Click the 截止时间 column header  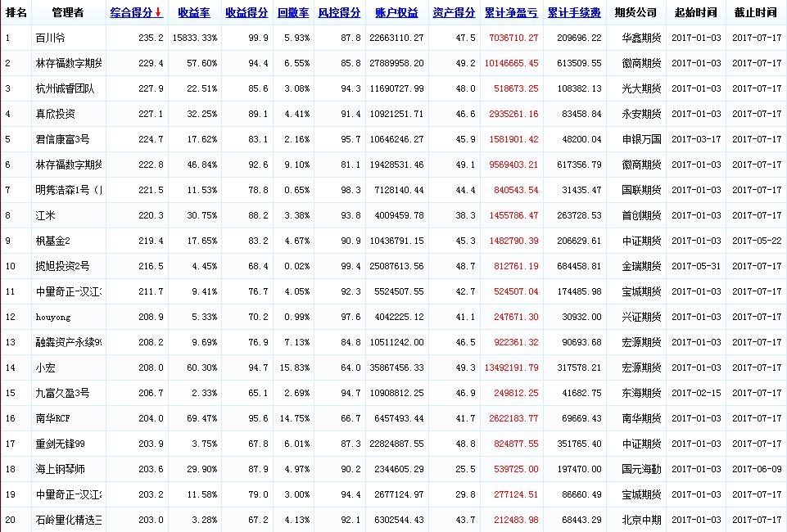756,12
